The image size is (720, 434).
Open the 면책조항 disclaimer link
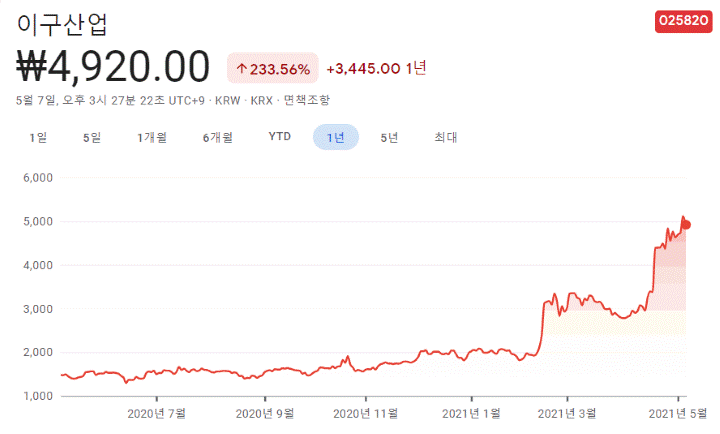pyautogui.click(x=307, y=100)
